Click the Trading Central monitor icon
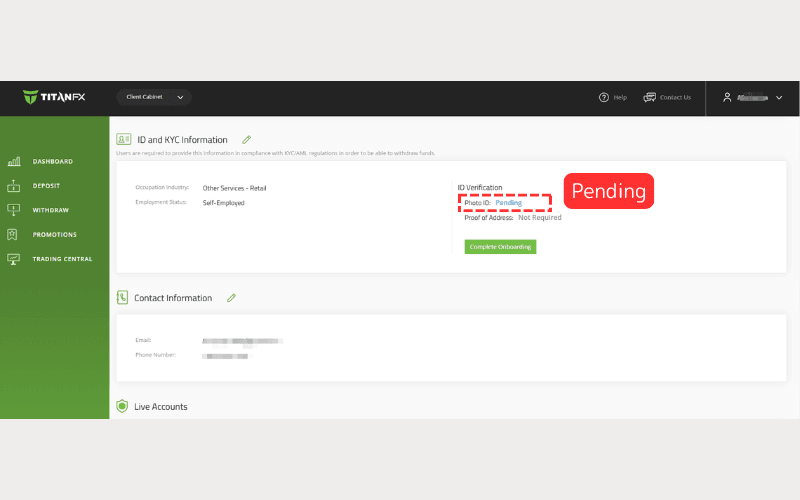800x500 pixels. pos(13,259)
